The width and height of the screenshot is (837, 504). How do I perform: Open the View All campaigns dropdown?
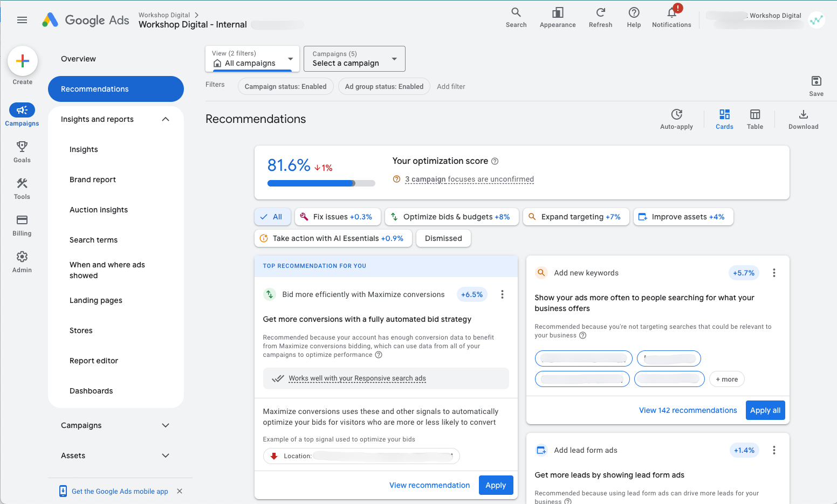tap(252, 58)
